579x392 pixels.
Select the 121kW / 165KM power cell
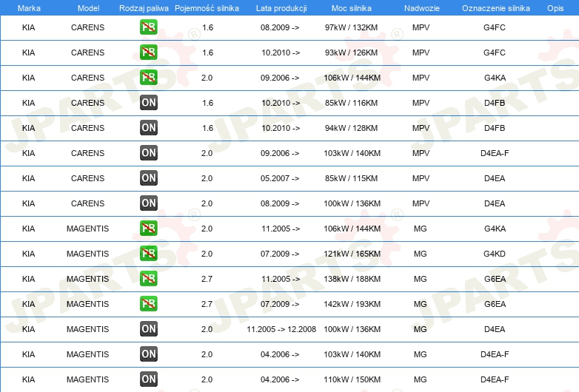352,254
